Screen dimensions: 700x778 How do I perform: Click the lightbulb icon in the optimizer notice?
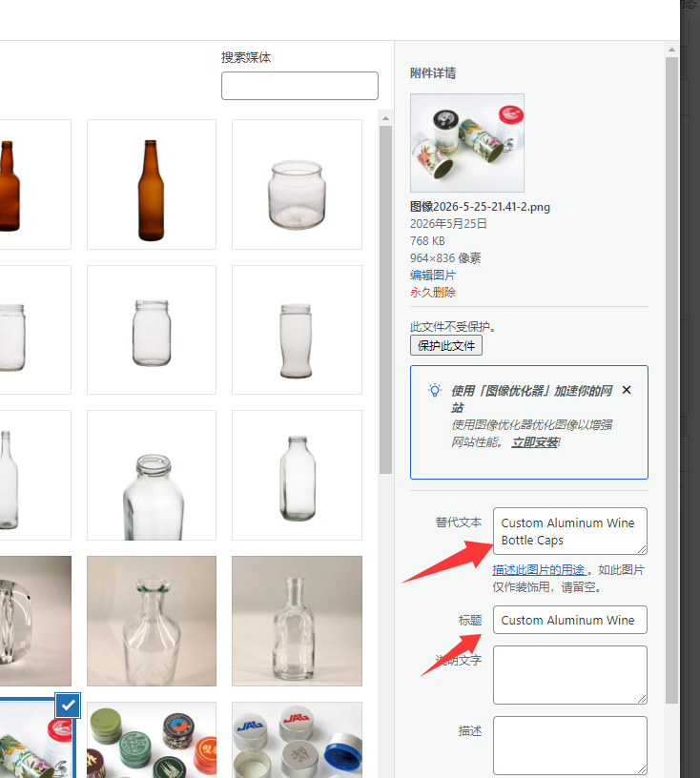pyautogui.click(x=435, y=391)
